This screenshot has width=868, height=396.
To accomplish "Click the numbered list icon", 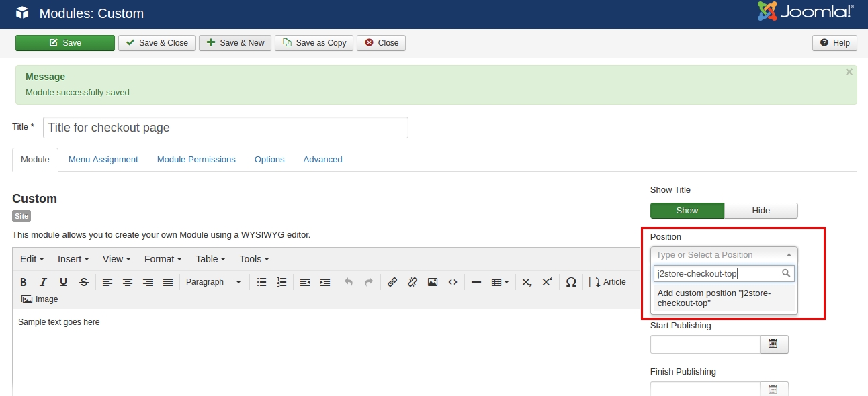I will tap(281, 282).
